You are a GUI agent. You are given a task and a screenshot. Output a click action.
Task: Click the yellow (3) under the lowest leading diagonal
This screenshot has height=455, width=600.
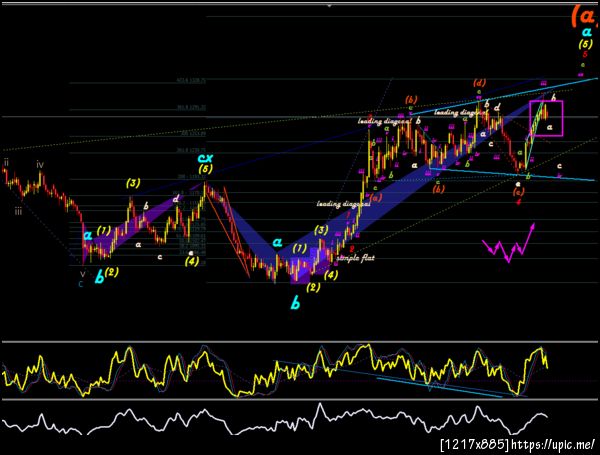click(321, 230)
